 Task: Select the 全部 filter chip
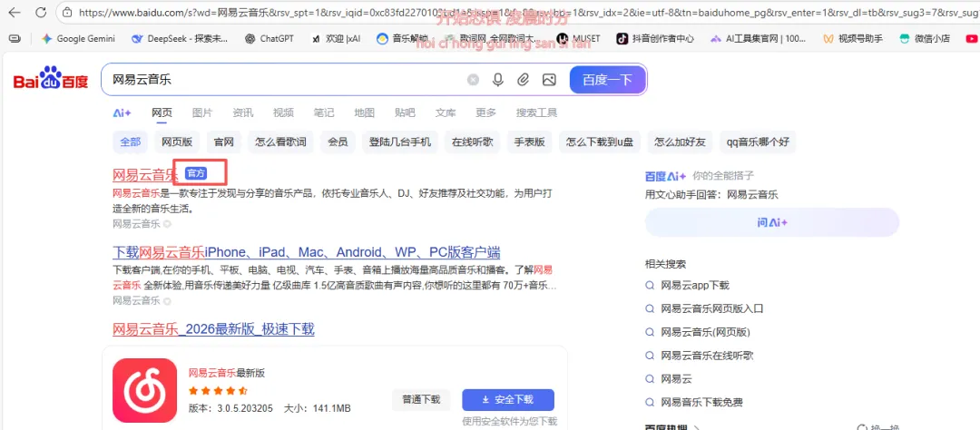(x=131, y=142)
